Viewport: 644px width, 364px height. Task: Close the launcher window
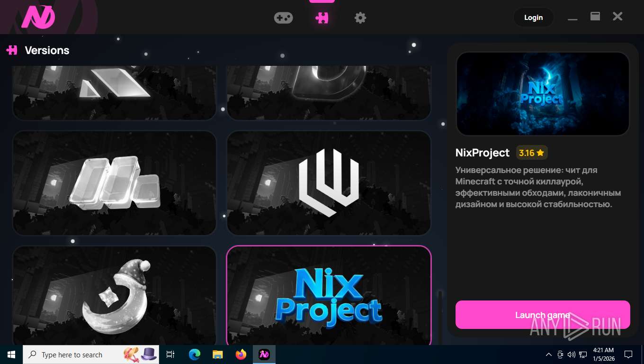(617, 17)
